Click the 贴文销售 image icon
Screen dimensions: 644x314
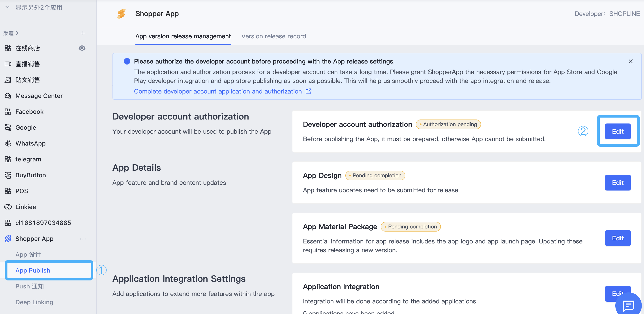[x=8, y=80]
